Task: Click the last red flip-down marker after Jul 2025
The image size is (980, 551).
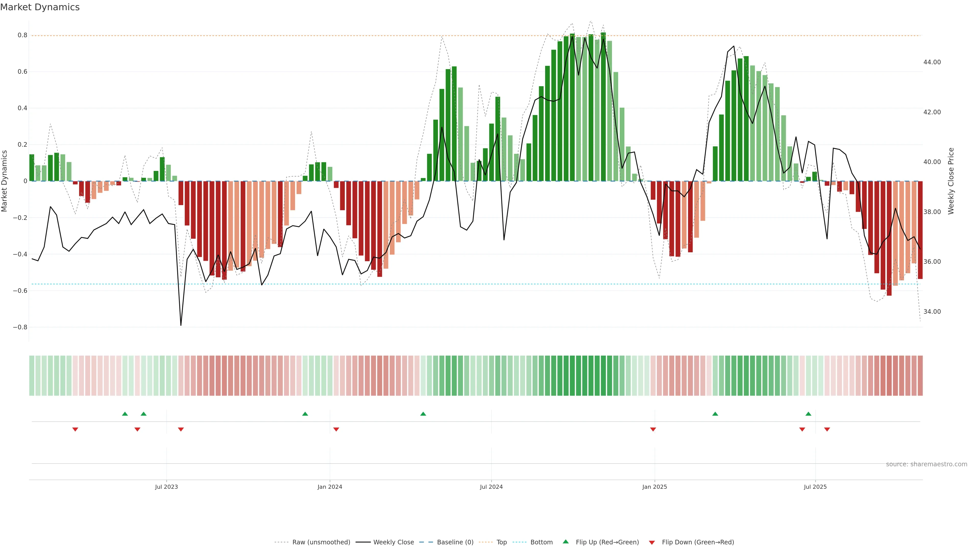Action: pyautogui.click(x=827, y=429)
